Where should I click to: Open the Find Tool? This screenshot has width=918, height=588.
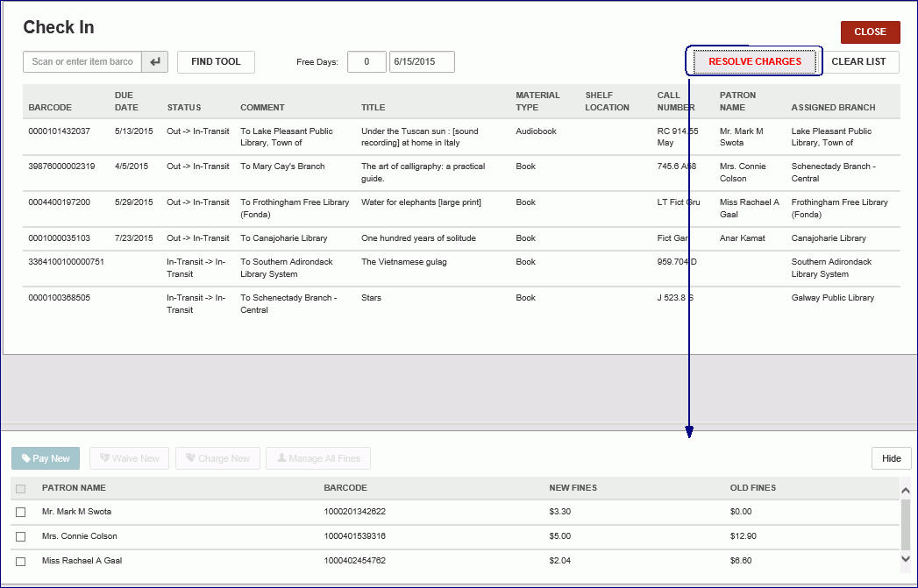tap(216, 61)
